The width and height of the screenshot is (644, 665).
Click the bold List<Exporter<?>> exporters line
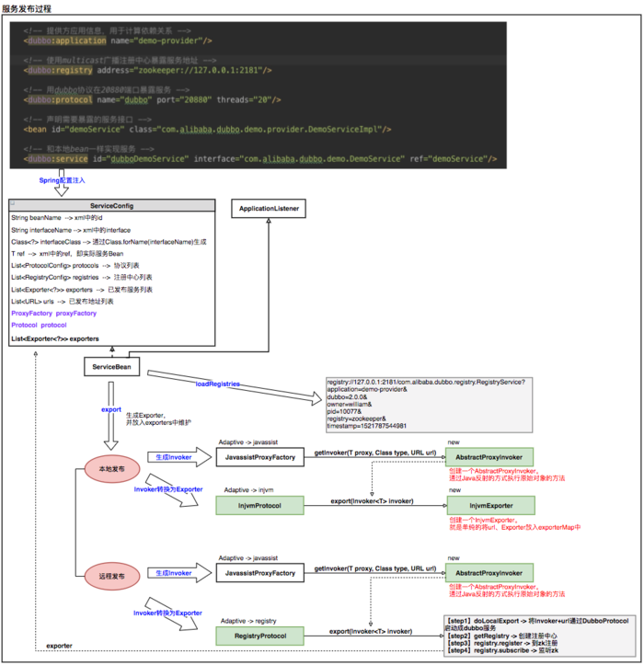(55, 338)
